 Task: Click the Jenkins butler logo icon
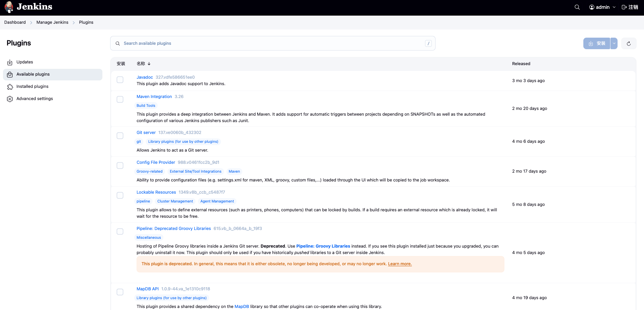click(x=9, y=7)
